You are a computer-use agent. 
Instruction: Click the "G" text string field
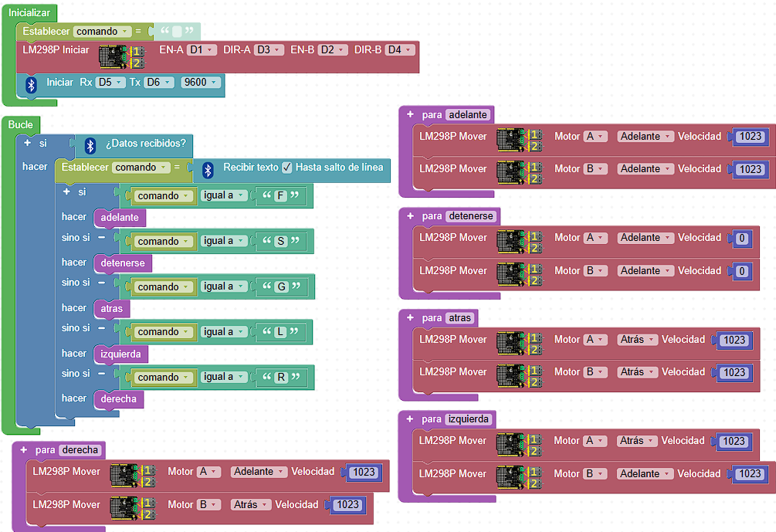point(282,286)
